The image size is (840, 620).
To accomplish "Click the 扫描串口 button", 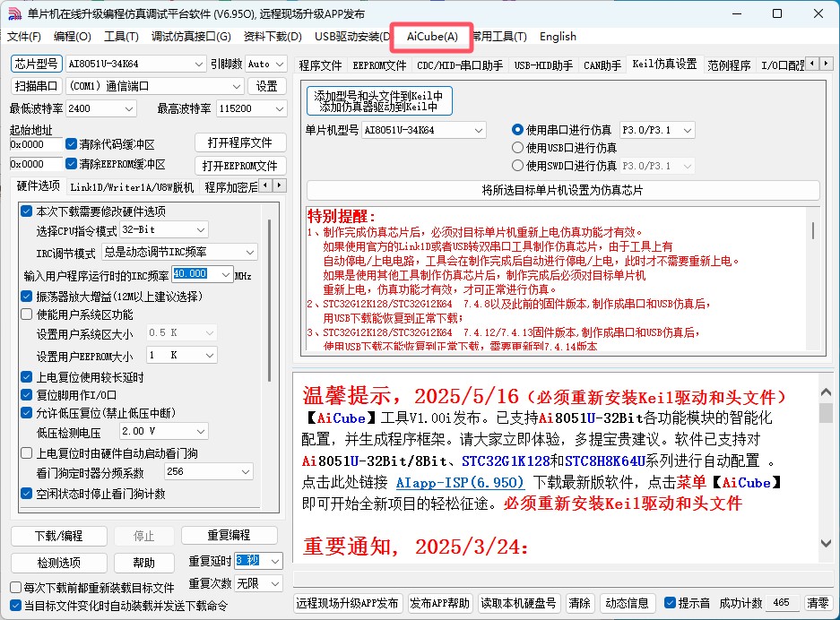I will tap(37, 86).
